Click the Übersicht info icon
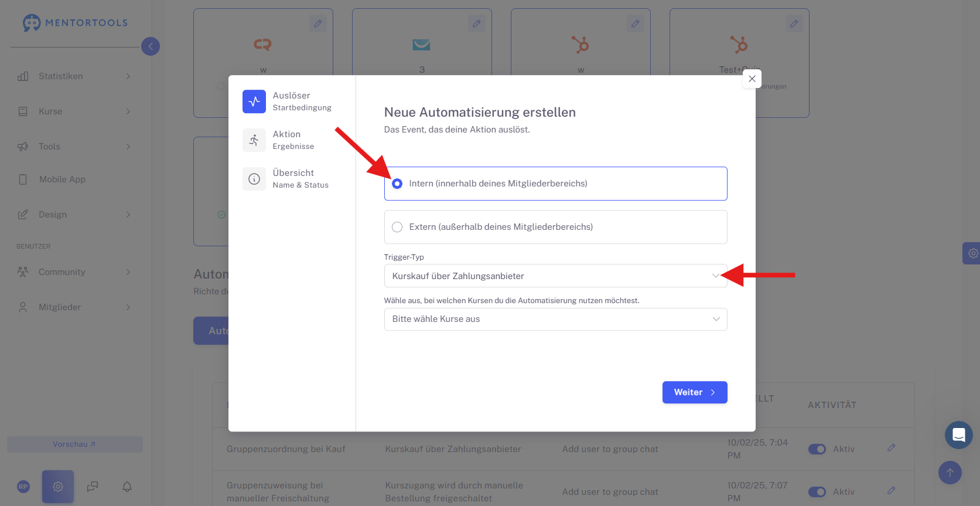Screen dimensions: 980x506 coord(254,179)
